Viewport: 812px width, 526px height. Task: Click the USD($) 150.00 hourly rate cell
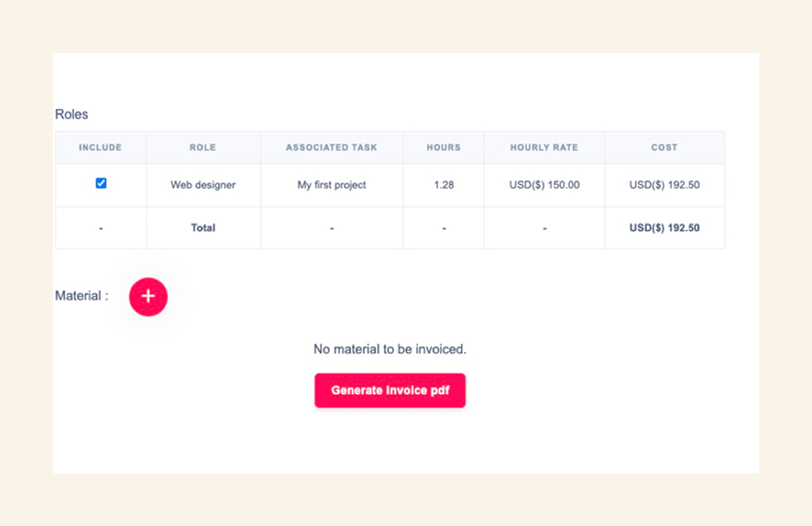544,185
